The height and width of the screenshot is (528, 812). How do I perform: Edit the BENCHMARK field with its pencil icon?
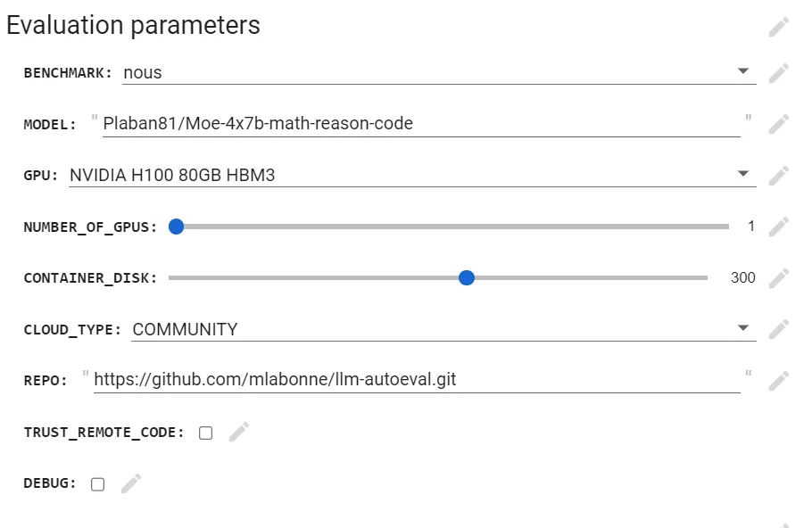778,73
